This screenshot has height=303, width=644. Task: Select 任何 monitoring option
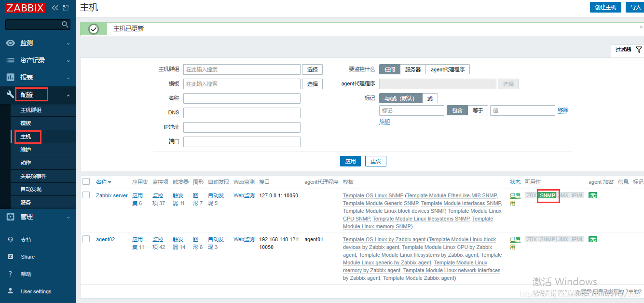click(390, 69)
